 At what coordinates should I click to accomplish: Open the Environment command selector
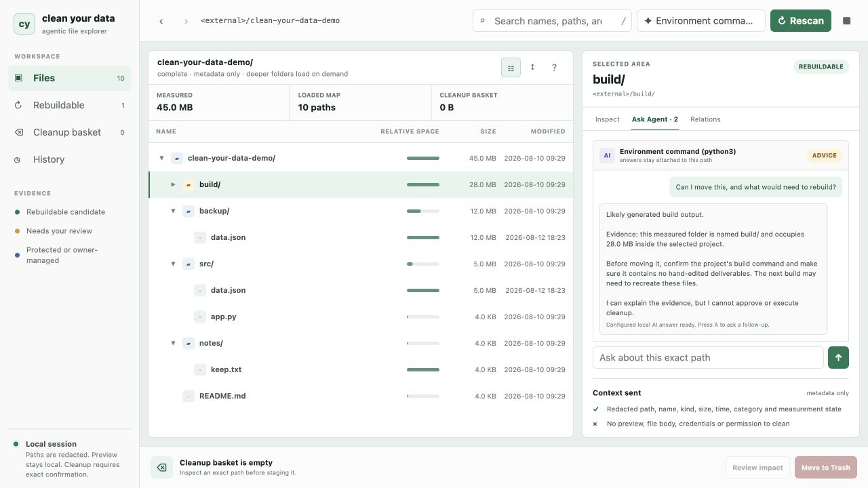coord(701,21)
